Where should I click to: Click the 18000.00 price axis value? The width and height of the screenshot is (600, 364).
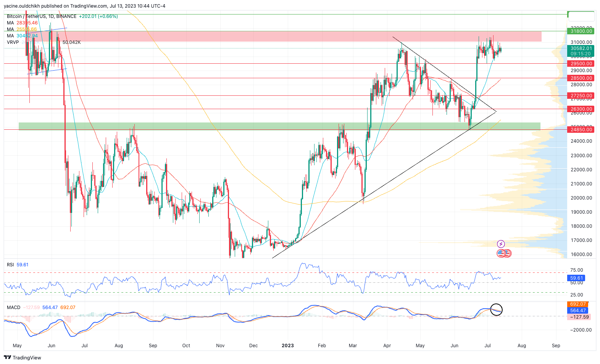[581, 226]
